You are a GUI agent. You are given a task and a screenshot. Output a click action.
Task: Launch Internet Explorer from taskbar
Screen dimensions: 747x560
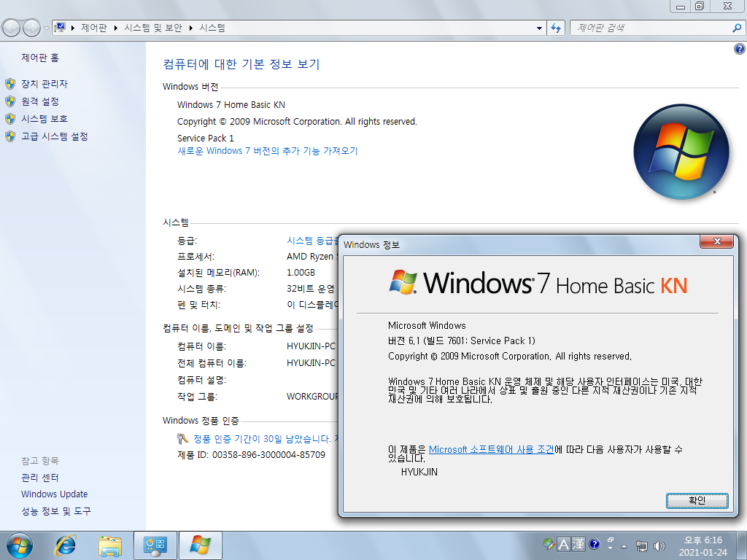point(65,545)
